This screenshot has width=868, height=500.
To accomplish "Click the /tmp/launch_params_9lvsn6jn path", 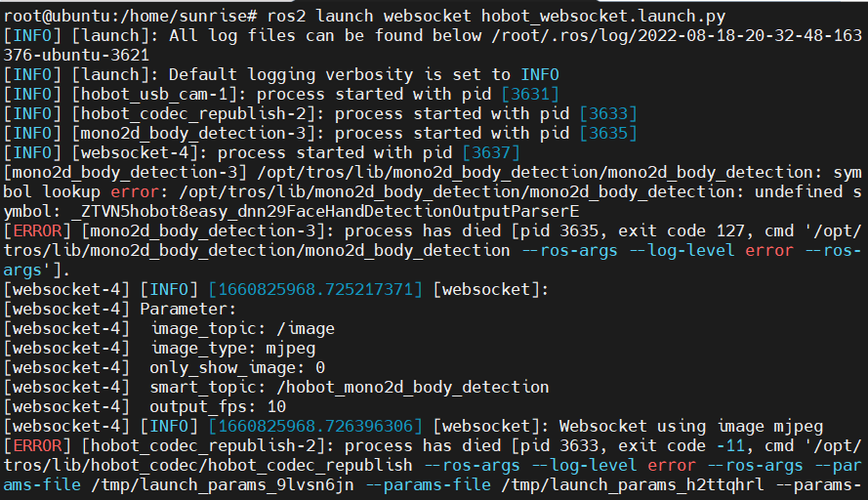I will [223, 485].
